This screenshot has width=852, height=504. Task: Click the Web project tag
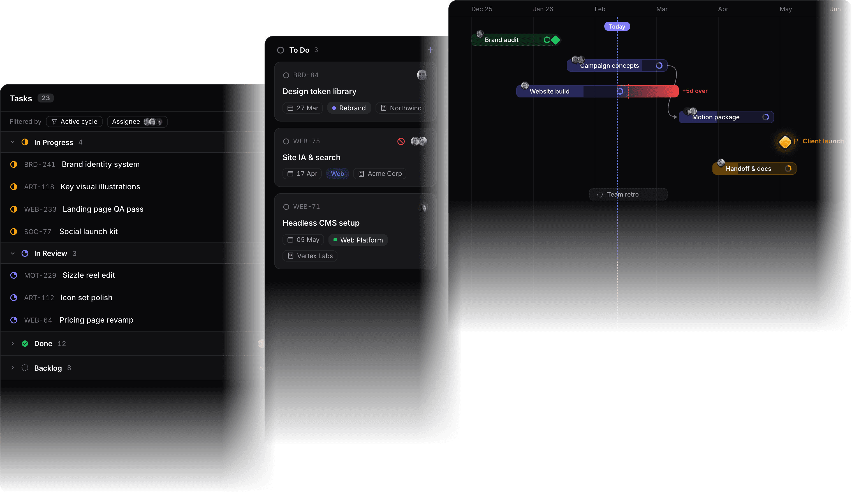(x=337, y=174)
